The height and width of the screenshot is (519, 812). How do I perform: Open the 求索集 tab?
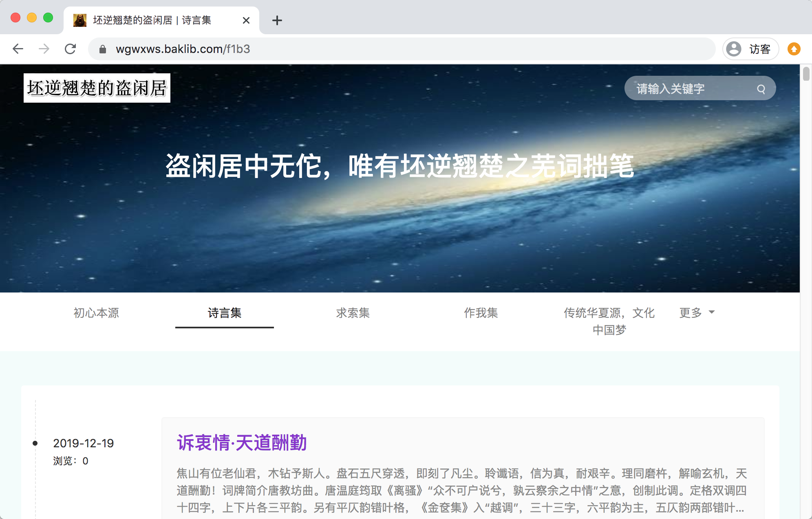[353, 313]
